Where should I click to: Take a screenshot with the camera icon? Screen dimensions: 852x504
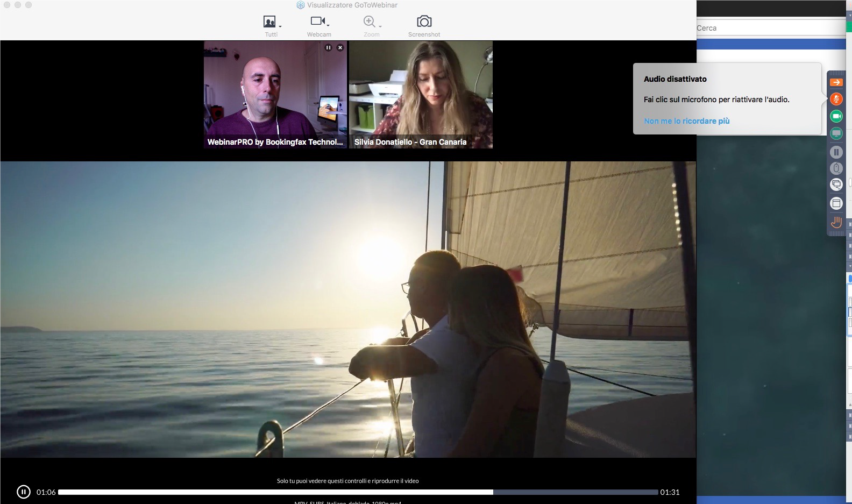[x=424, y=22]
